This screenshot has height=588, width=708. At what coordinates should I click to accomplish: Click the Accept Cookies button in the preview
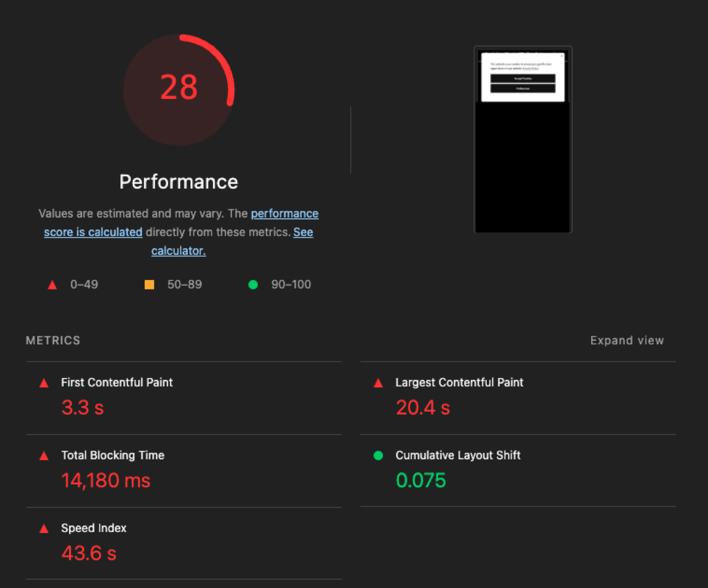click(x=523, y=78)
